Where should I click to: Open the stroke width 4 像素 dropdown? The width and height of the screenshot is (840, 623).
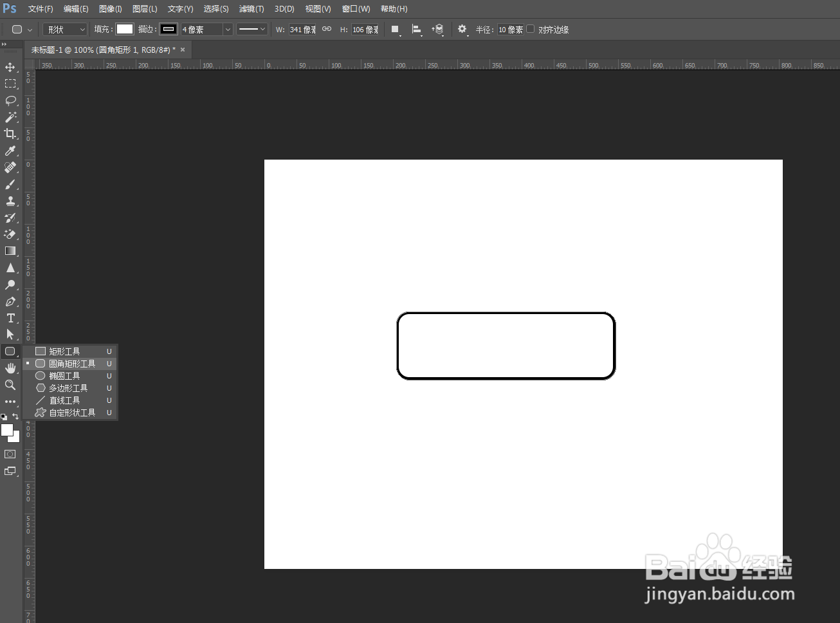(x=227, y=30)
